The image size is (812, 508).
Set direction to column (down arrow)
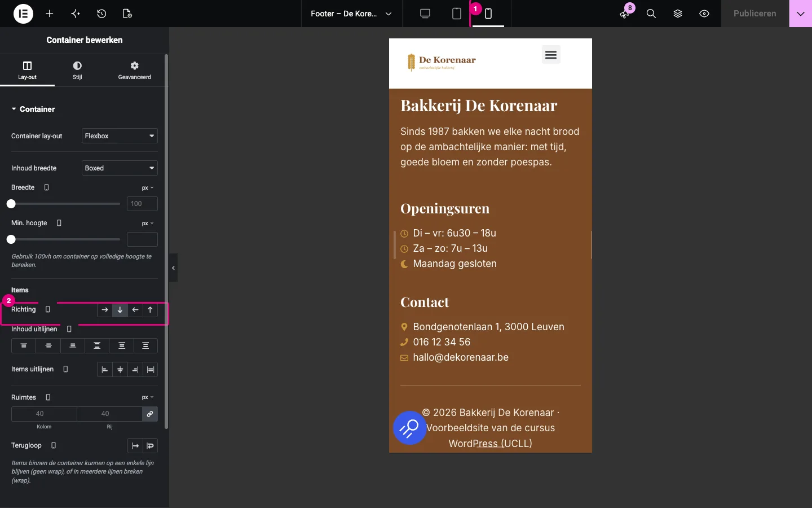coord(120,310)
